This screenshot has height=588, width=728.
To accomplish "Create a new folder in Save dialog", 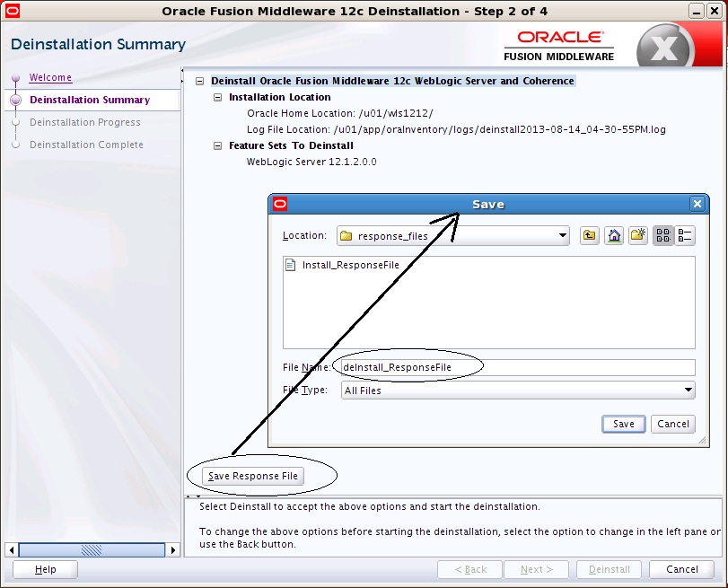I will click(x=638, y=235).
